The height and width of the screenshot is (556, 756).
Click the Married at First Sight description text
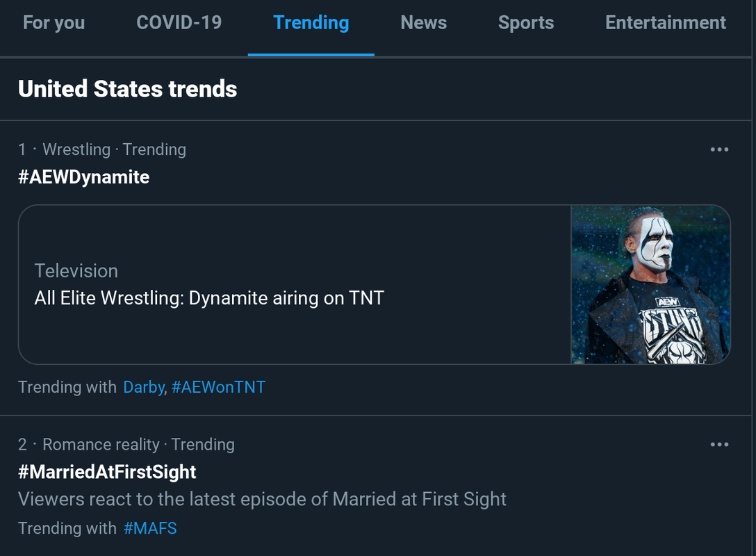click(262, 499)
